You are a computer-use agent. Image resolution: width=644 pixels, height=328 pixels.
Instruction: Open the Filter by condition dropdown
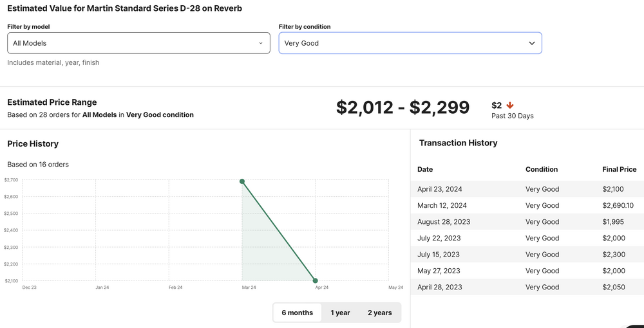(410, 43)
